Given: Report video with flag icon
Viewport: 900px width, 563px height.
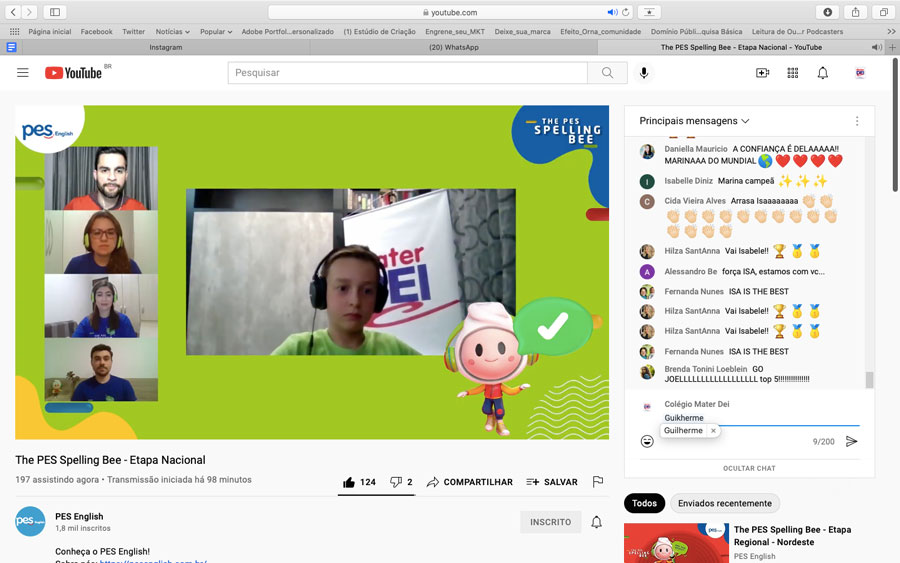Looking at the screenshot, I should (598, 482).
